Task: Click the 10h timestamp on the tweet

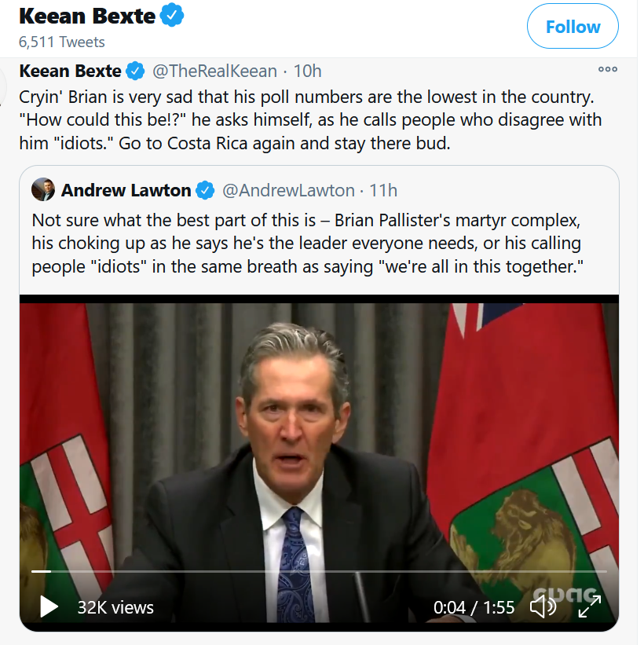Action: [308, 71]
